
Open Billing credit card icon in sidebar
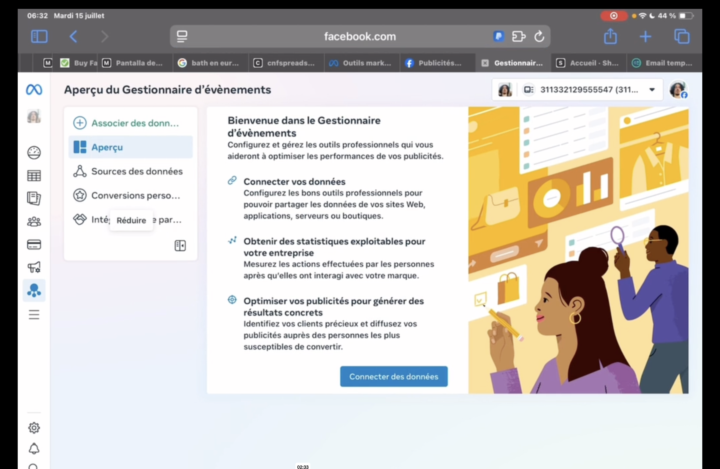click(x=34, y=244)
